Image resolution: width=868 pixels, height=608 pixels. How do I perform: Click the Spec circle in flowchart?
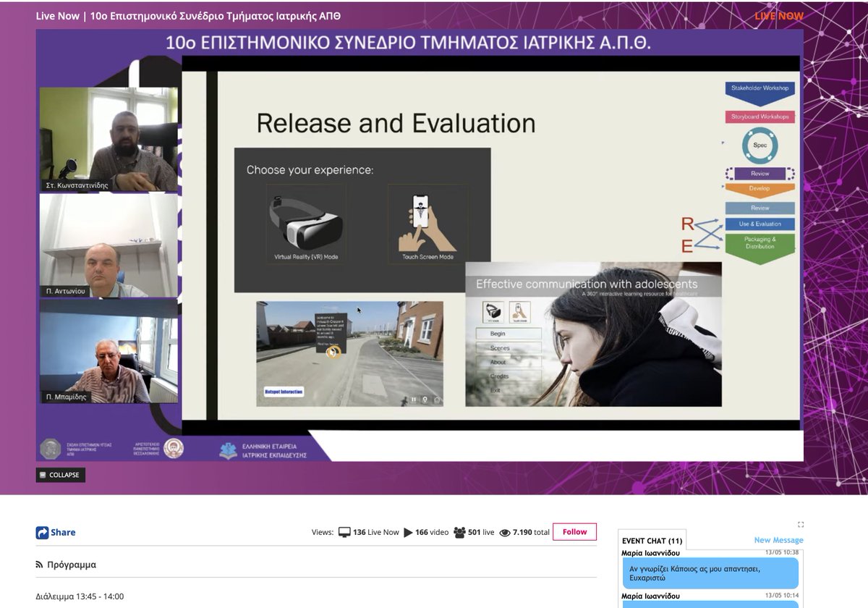760,145
